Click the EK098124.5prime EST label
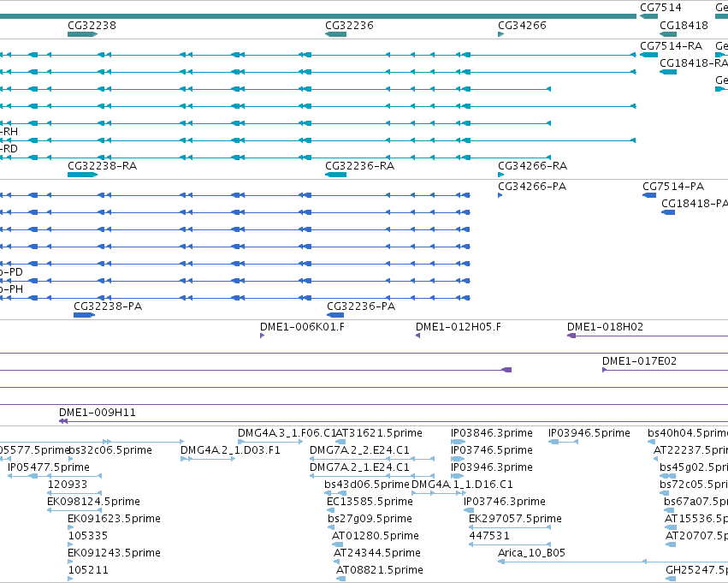The height and width of the screenshot is (583, 728). [93, 502]
